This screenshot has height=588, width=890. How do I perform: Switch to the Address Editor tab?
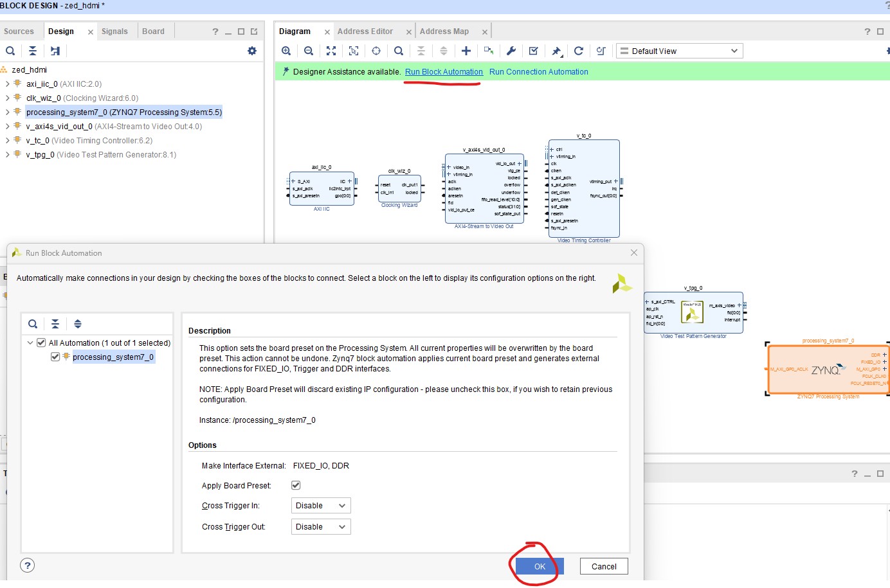click(365, 31)
